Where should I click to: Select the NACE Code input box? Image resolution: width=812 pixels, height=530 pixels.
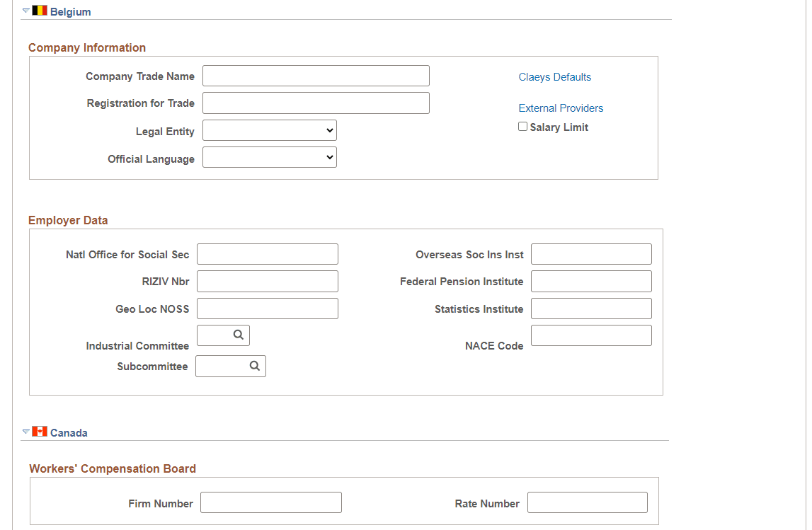click(590, 335)
